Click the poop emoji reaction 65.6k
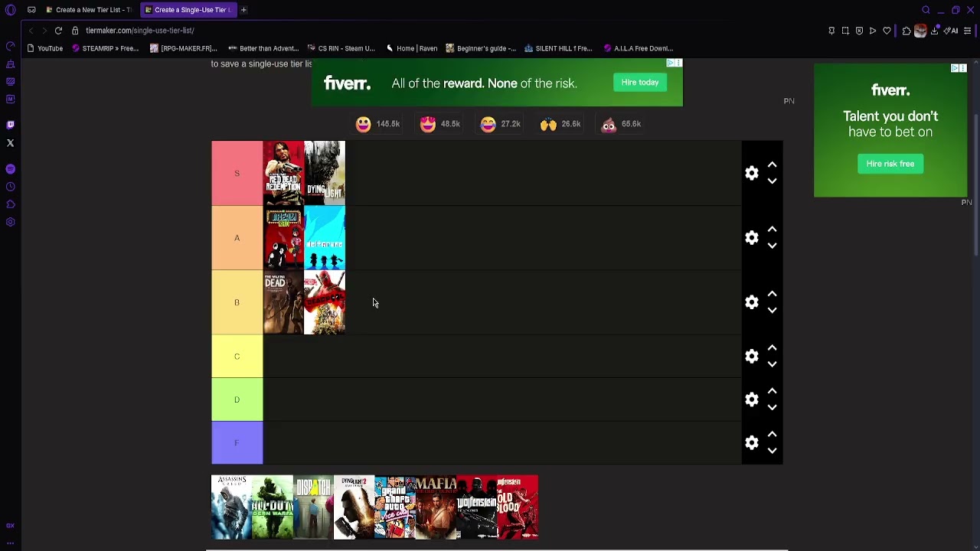The height and width of the screenshot is (551, 980). [620, 124]
